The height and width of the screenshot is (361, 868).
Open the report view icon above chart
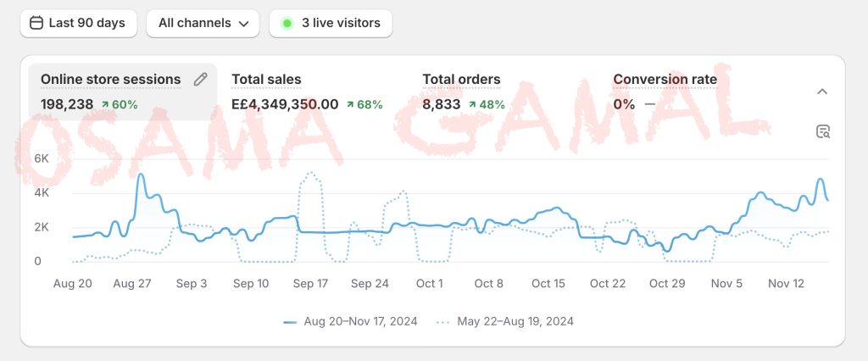pos(822,131)
